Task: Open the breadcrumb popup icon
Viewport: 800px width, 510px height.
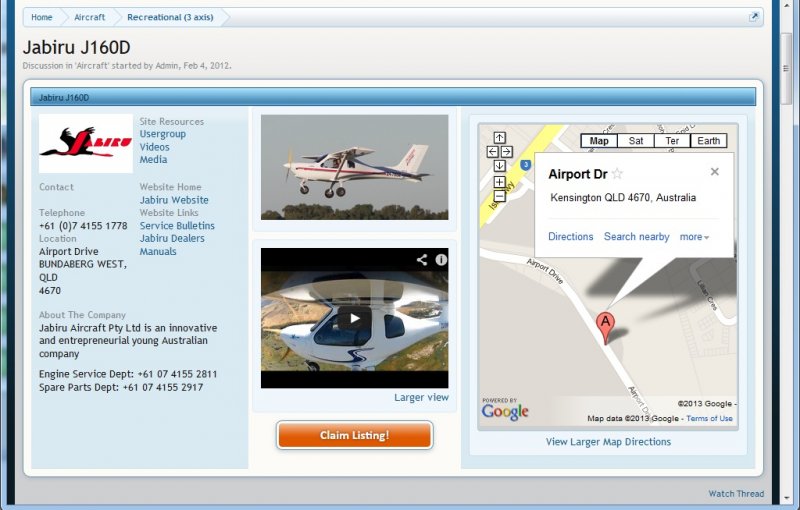Action: tap(754, 17)
